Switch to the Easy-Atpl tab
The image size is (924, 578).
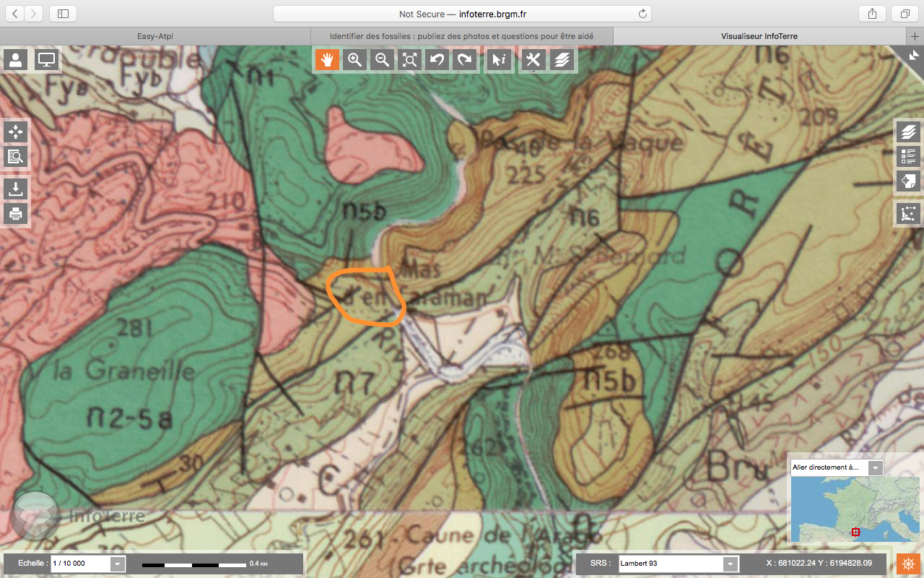click(x=154, y=35)
